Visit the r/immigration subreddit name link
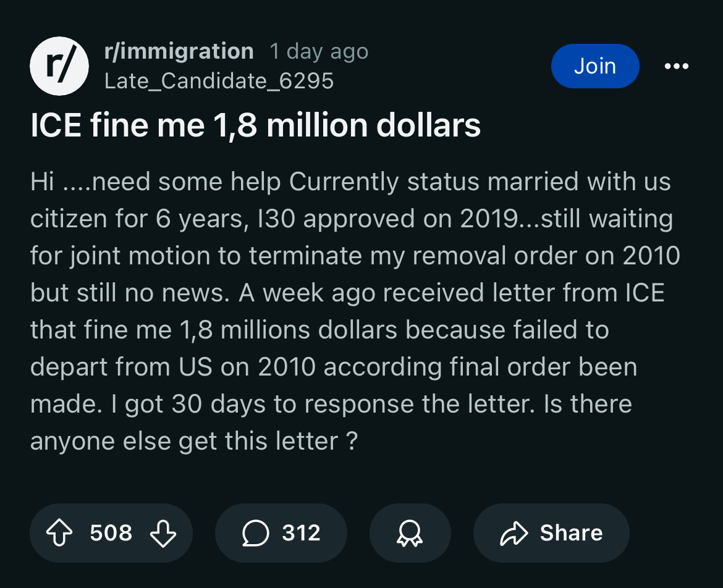 (x=179, y=51)
